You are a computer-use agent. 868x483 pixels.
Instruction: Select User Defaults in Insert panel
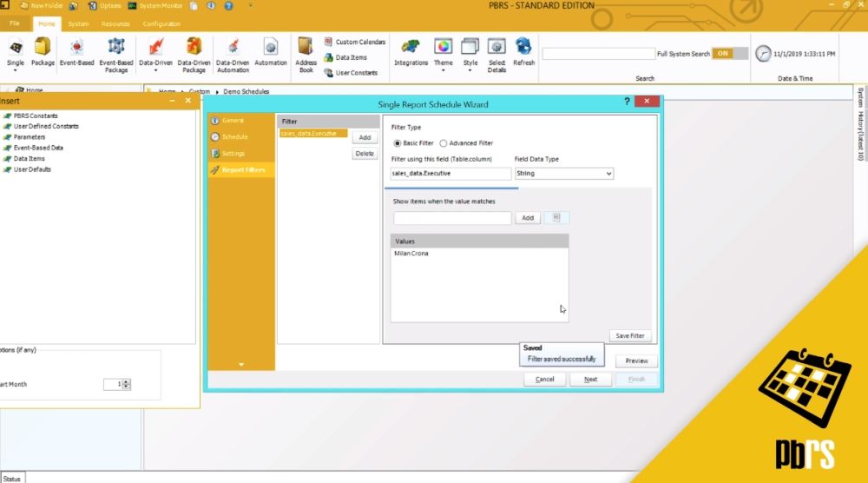(32, 169)
